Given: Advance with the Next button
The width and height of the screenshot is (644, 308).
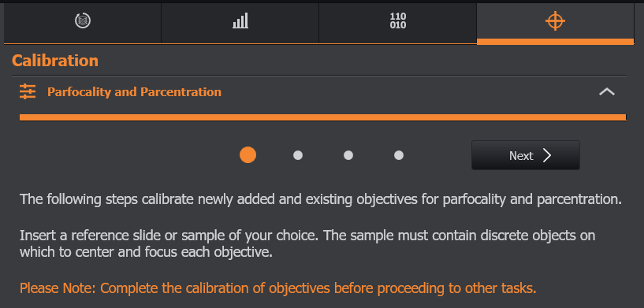Looking at the screenshot, I should (526, 155).
